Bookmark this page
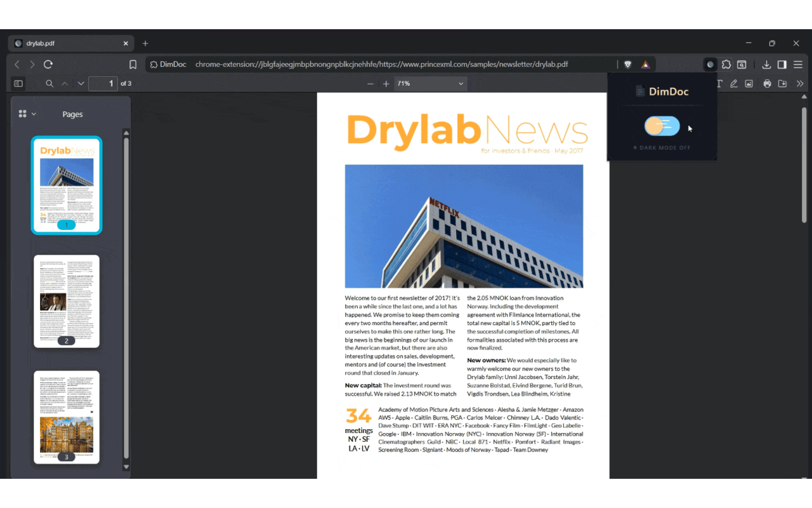This screenshot has width=812, height=508. (x=133, y=64)
